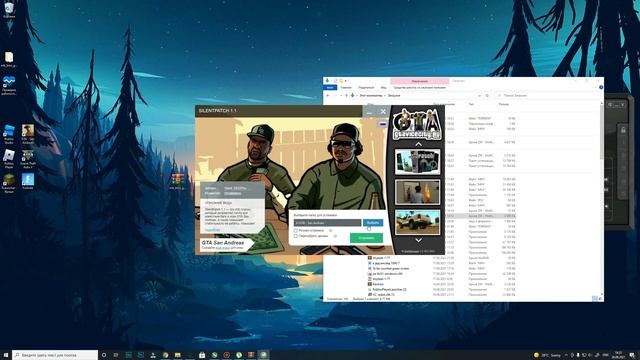640x360 pixels.
Task: Expand the address bar history dropdown
Action: tap(480, 96)
